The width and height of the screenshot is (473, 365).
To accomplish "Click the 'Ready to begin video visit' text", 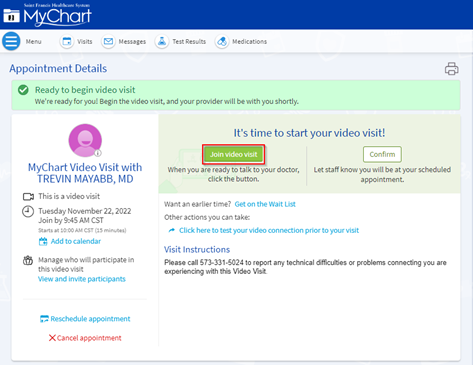I will 85,90.
